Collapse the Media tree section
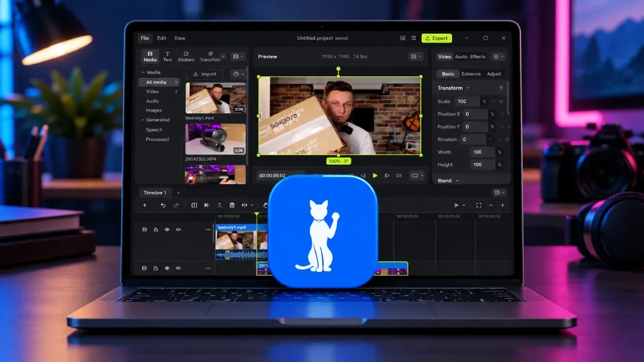Image resolution: width=644 pixels, height=362 pixels. click(143, 72)
